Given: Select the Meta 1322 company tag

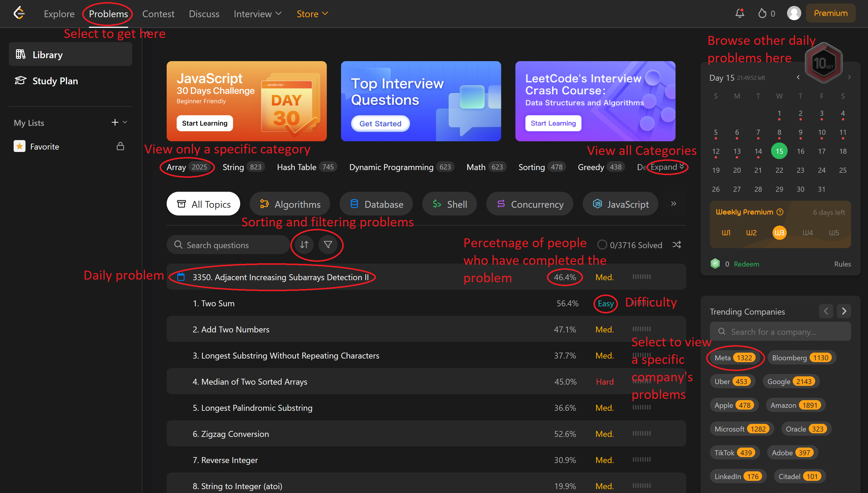Looking at the screenshot, I should click(735, 358).
